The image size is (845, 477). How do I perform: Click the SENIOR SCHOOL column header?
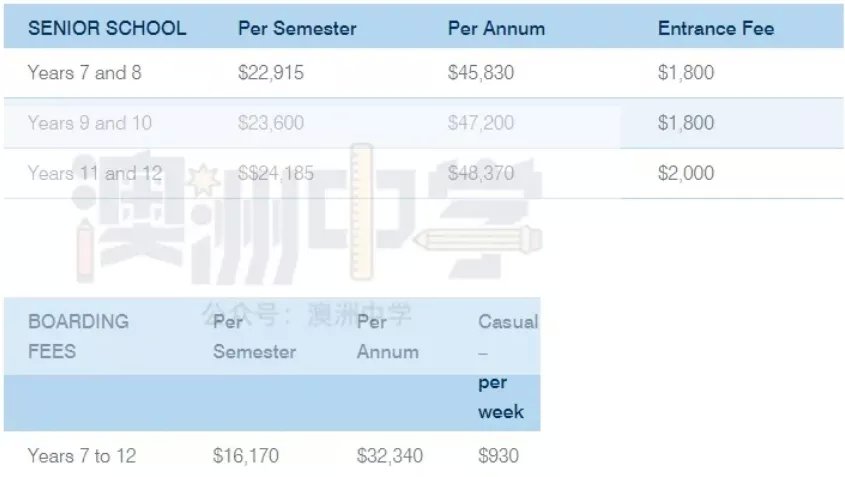pyautogui.click(x=107, y=28)
